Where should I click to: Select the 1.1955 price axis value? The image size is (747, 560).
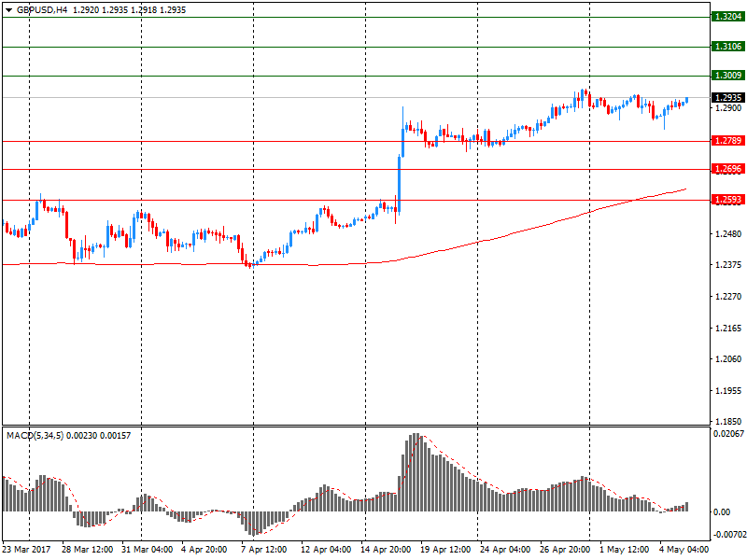(x=728, y=391)
